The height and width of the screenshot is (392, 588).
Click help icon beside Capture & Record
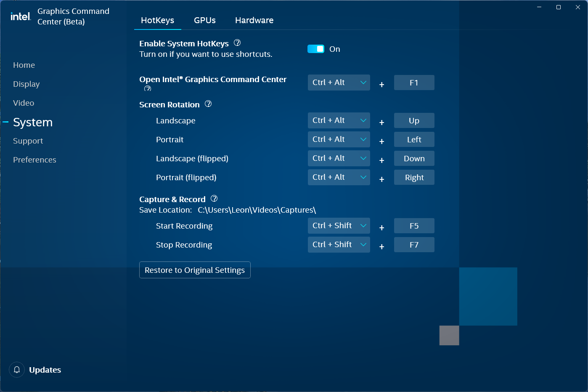[x=214, y=198]
